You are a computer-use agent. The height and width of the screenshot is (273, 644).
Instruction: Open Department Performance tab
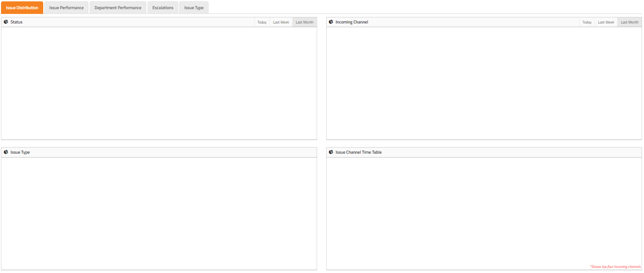[118, 8]
